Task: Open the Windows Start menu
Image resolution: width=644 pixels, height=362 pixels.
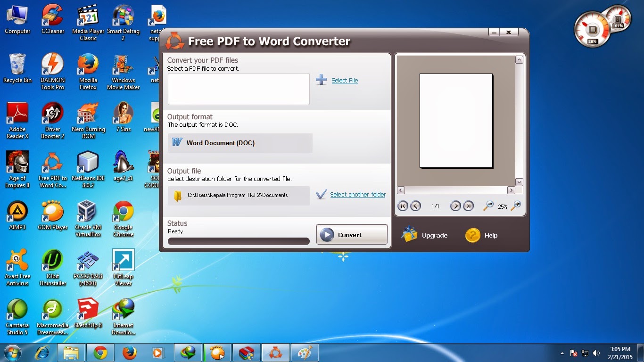Action: tap(13, 353)
